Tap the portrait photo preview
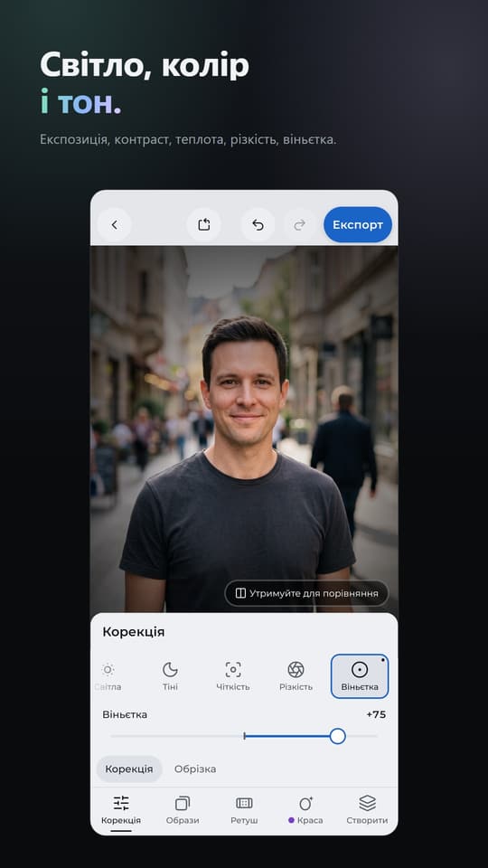The height and width of the screenshot is (868, 488). (244, 429)
